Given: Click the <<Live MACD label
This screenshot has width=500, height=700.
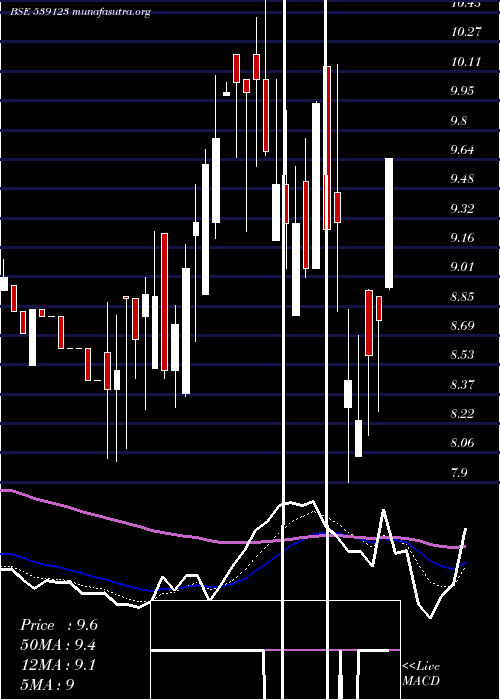Looking at the screenshot, I should [x=421, y=673].
